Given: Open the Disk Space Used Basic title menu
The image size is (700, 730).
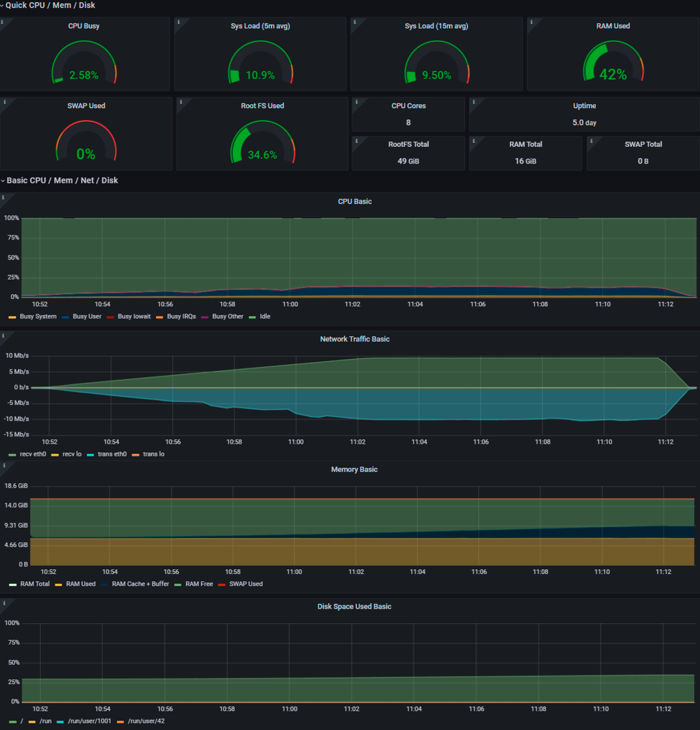Looking at the screenshot, I should [354, 607].
